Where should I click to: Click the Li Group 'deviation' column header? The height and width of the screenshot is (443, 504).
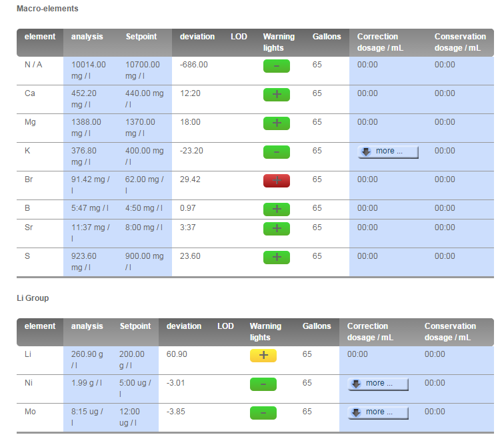[184, 326]
